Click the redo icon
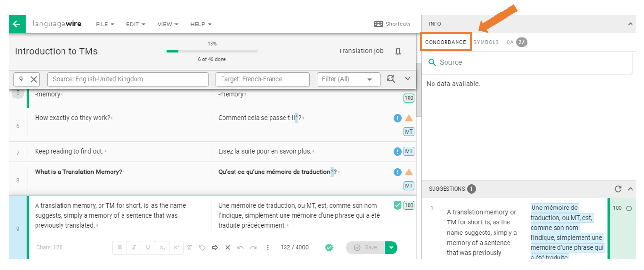Viewport: 644px width, 270px height. 253,248
